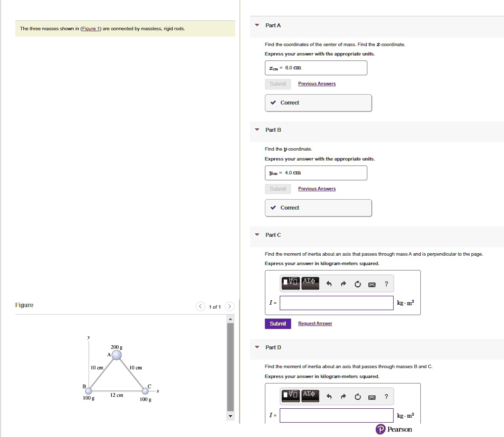Collapse the Part A section
The image size is (504, 437).
[256, 25]
